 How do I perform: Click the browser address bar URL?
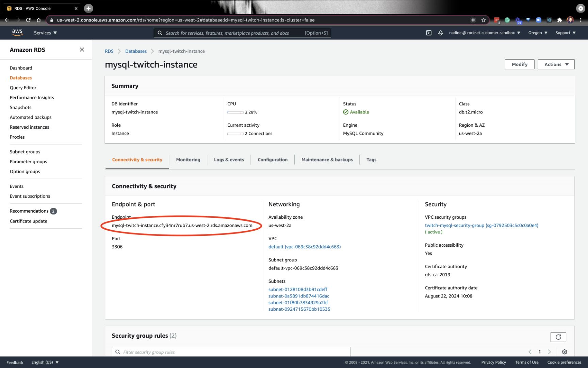click(x=185, y=20)
